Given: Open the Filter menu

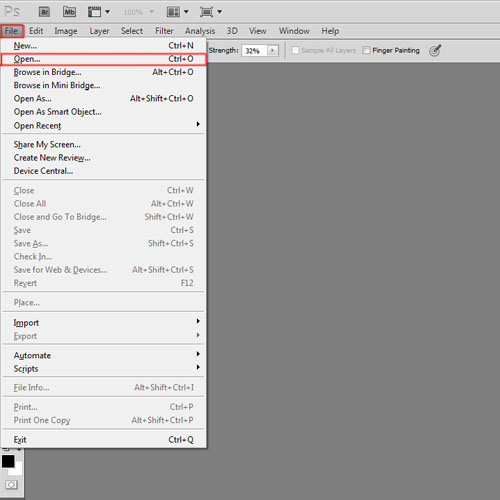Looking at the screenshot, I should pyautogui.click(x=164, y=31).
